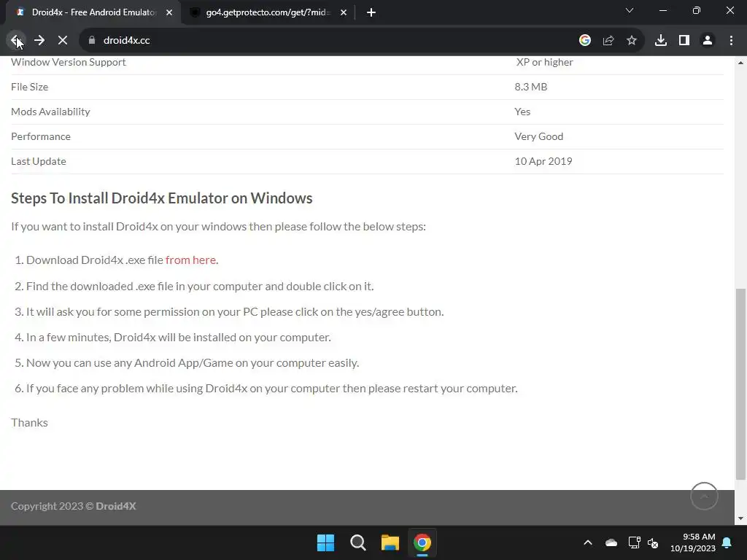Click the lock icon in the address bar

pyautogui.click(x=92, y=41)
